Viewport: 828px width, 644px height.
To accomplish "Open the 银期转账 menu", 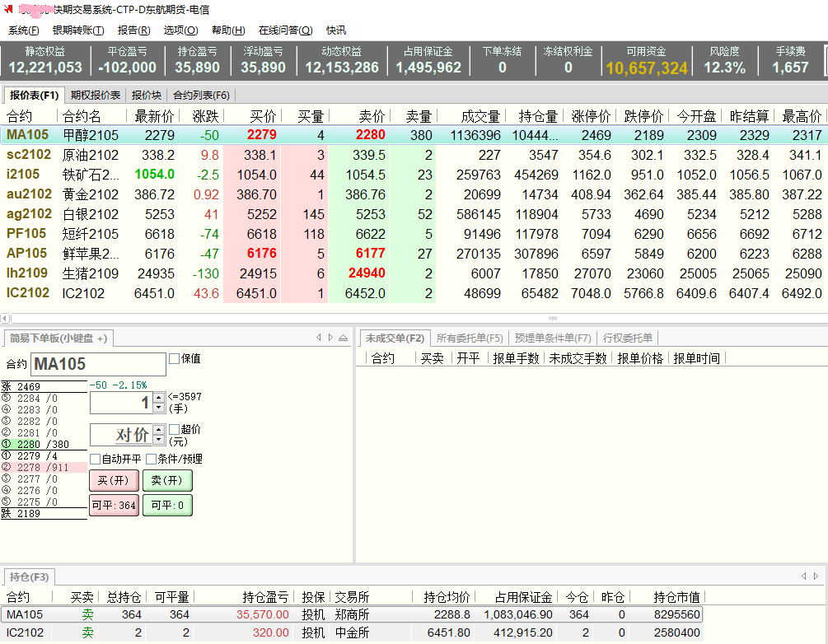I will (x=78, y=30).
